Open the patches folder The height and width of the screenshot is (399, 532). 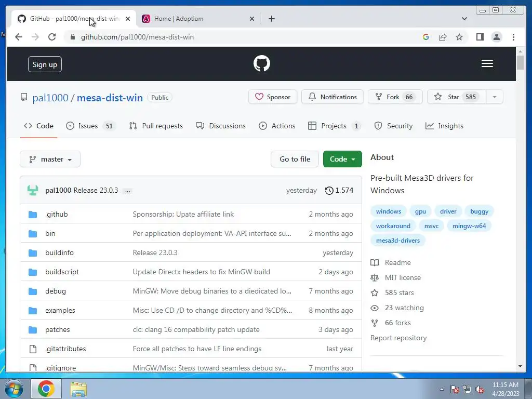click(57, 329)
